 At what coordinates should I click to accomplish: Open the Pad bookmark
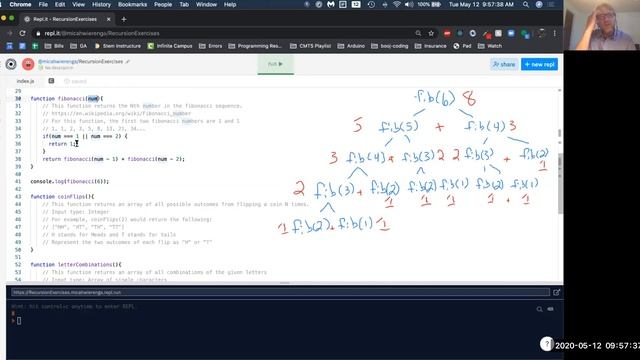tap(462, 46)
